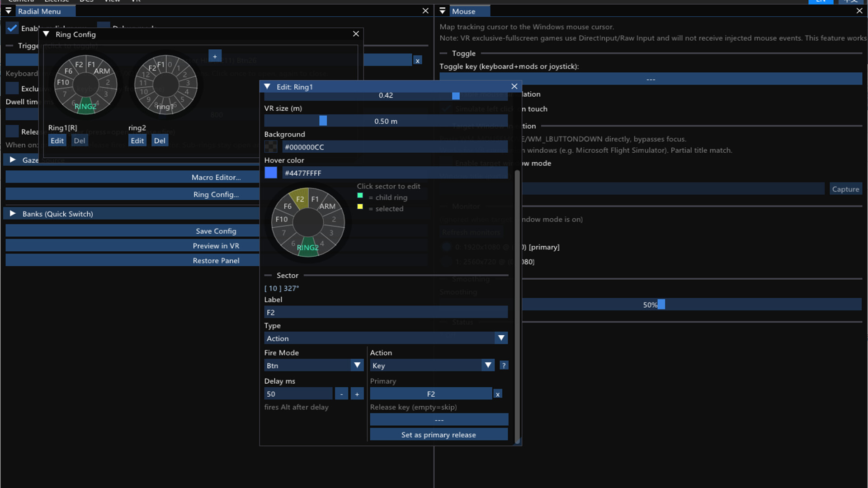Clear the Primary F2 key with x
The image size is (868, 488).
pos(497,394)
